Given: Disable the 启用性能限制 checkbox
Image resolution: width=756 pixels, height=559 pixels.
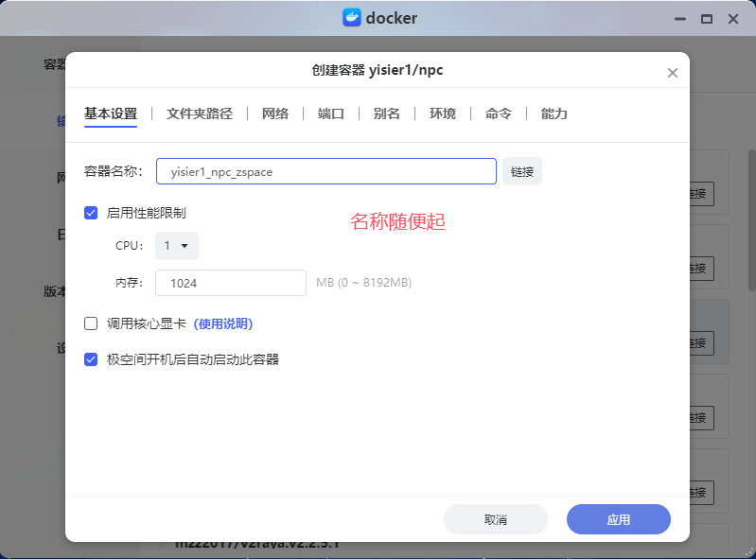Looking at the screenshot, I should [x=91, y=213].
